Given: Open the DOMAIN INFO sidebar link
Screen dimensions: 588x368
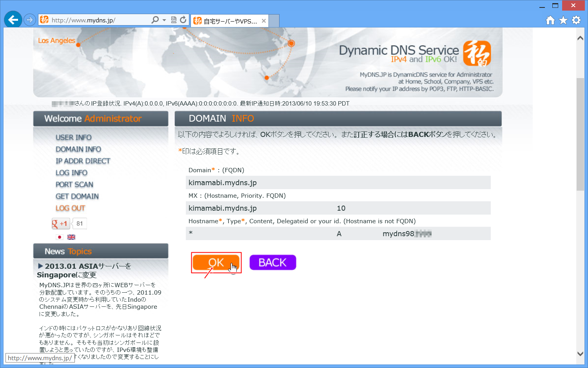Looking at the screenshot, I should [78, 149].
